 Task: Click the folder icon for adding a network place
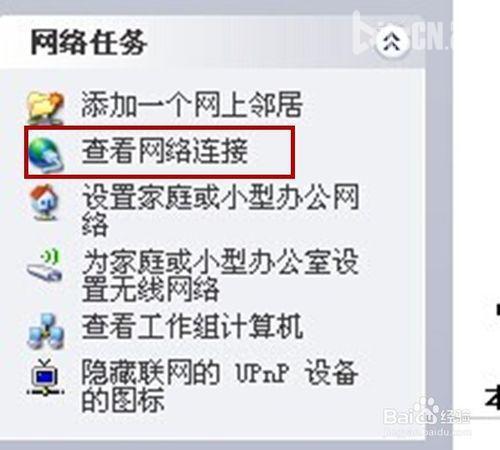[45, 107]
